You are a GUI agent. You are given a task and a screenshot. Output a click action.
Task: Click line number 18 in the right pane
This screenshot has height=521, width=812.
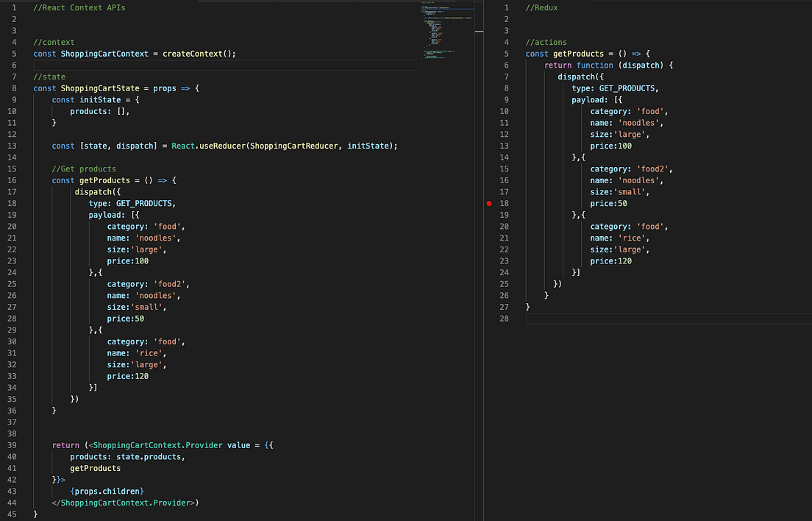coord(505,203)
